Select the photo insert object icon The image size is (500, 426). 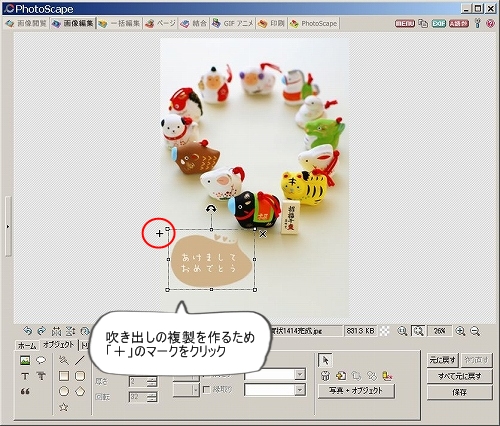pos(25,360)
